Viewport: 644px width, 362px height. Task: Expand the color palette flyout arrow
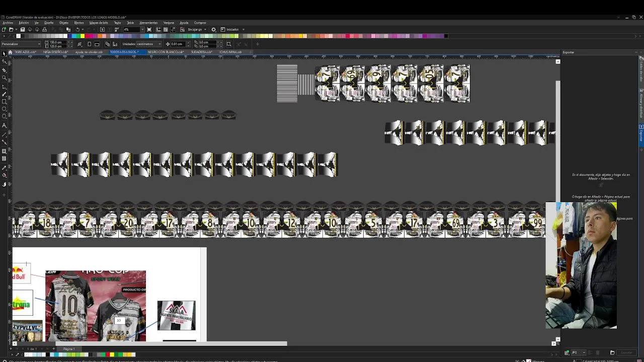(x=4, y=36)
